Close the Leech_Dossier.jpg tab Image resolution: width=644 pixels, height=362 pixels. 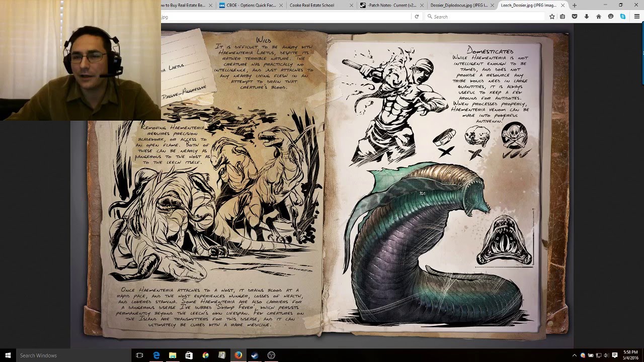pyautogui.click(x=563, y=5)
